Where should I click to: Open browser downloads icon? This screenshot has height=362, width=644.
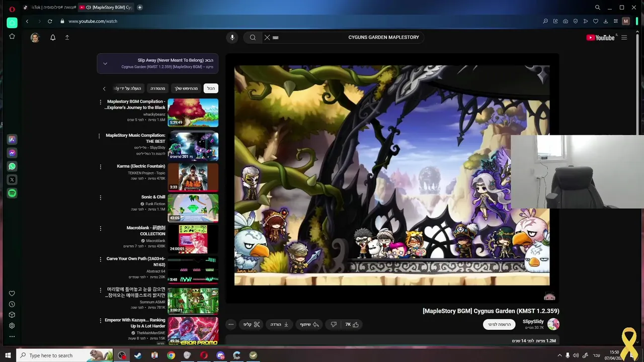pos(606,21)
